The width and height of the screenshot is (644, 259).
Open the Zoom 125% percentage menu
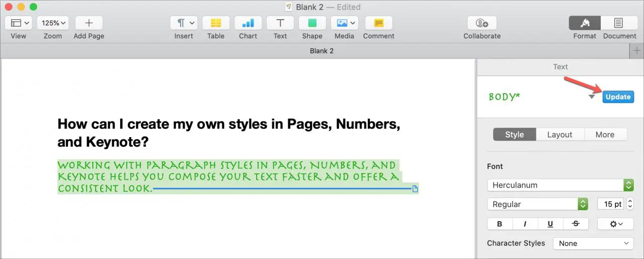(x=53, y=23)
